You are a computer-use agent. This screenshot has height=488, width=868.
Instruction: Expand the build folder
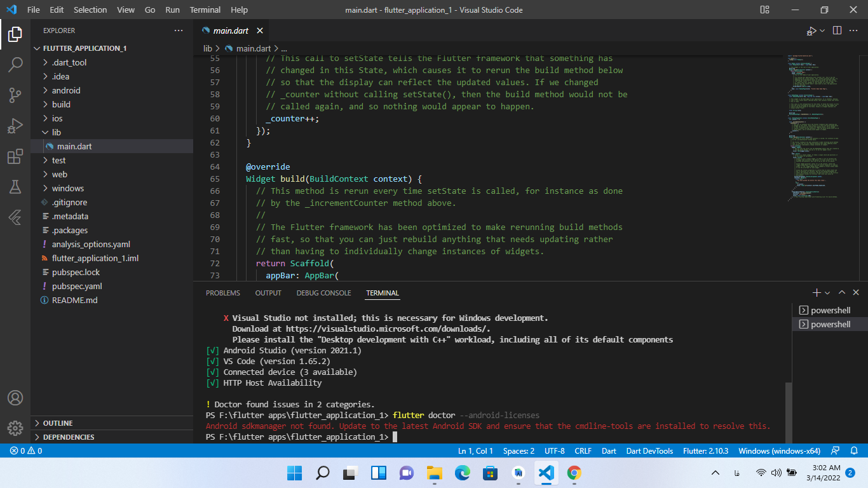tap(112, 104)
